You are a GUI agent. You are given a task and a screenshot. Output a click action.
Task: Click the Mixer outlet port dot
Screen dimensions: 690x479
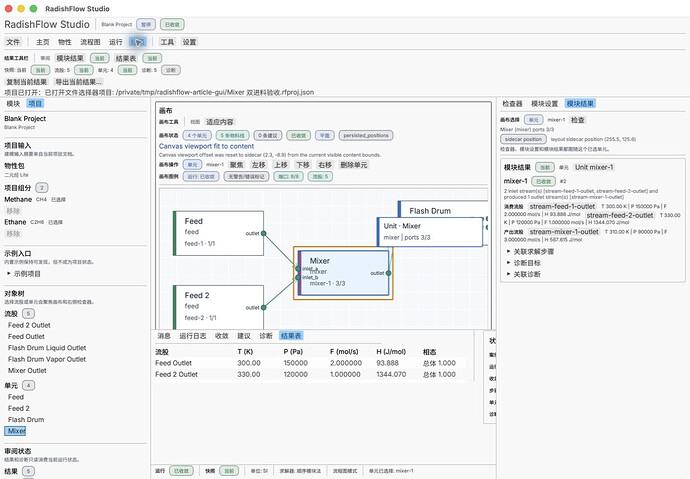tap(389, 273)
